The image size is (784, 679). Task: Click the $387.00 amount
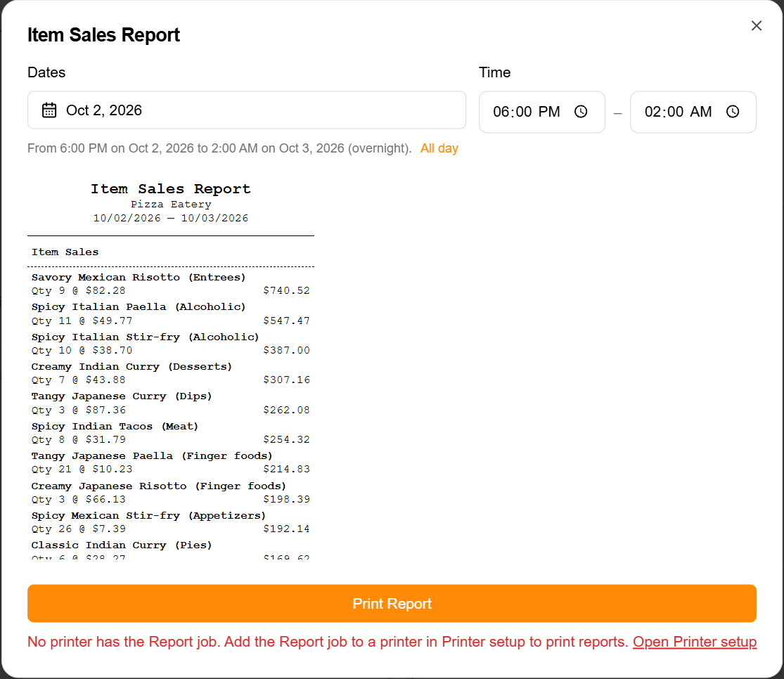(x=286, y=350)
